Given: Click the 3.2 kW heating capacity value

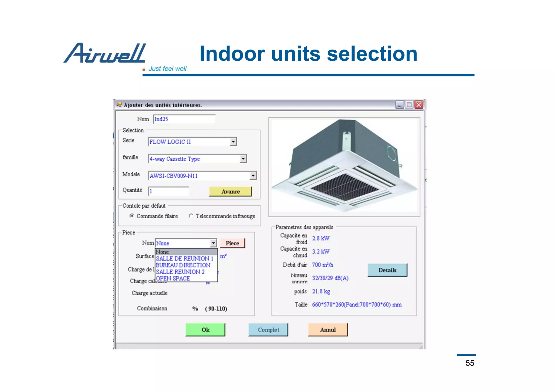Looking at the screenshot, I should pyautogui.click(x=321, y=252).
